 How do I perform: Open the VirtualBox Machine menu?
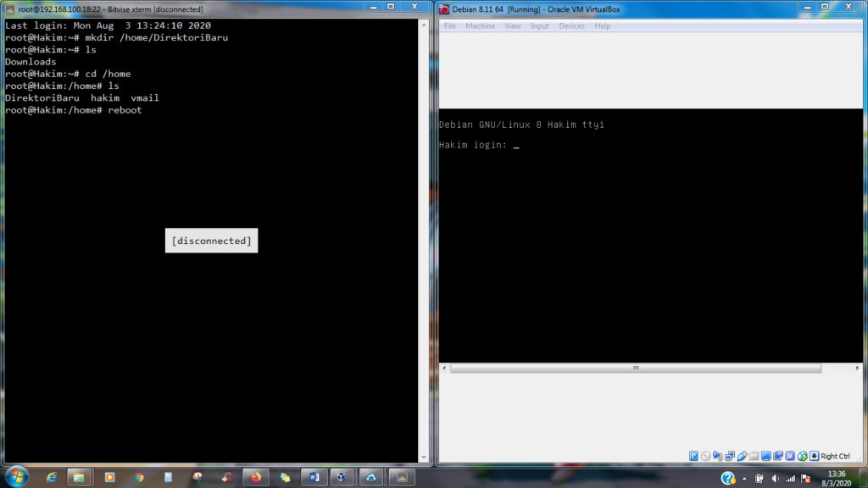click(x=480, y=26)
